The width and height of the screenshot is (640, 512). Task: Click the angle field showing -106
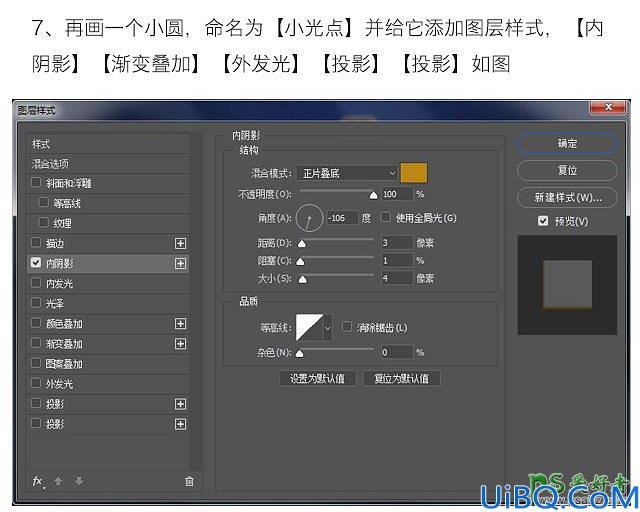(342, 218)
